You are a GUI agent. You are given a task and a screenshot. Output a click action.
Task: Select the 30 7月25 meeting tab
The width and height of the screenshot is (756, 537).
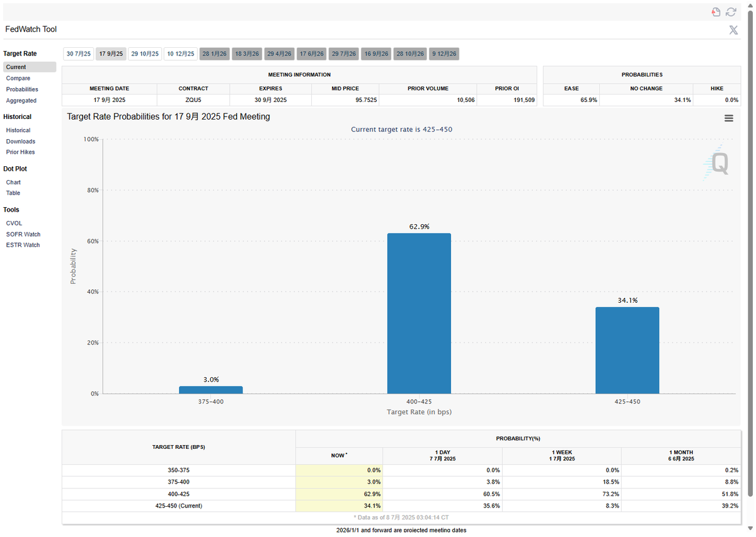[x=79, y=54]
